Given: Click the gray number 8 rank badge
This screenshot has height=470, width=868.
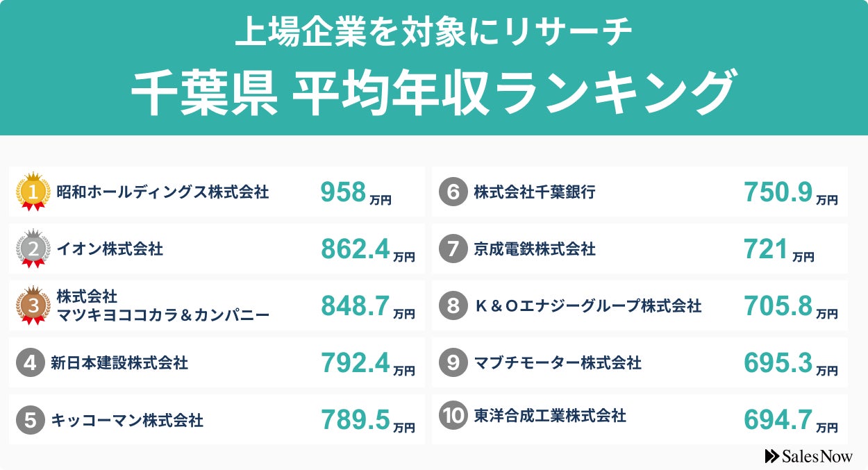Looking at the screenshot, I should coord(453,306).
